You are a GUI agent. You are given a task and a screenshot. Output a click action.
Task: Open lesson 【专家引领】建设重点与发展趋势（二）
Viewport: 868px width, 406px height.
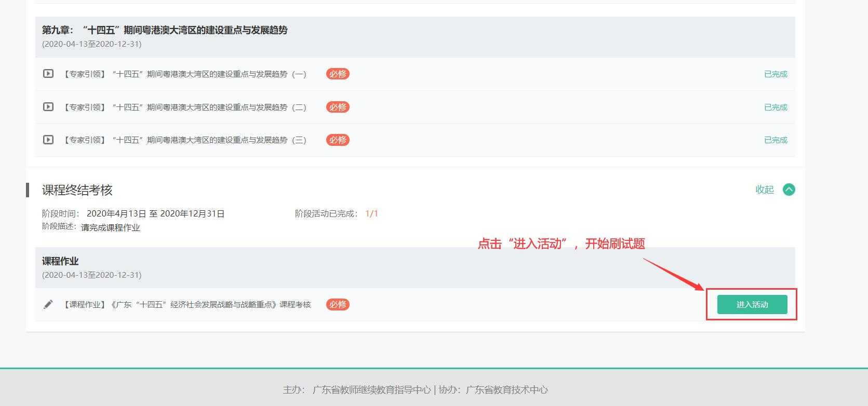(184, 107)
